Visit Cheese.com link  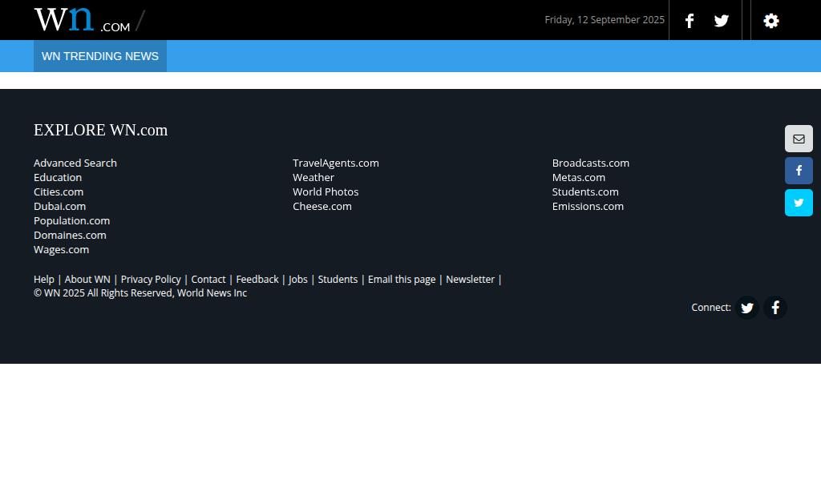click(x=322, y=206)
